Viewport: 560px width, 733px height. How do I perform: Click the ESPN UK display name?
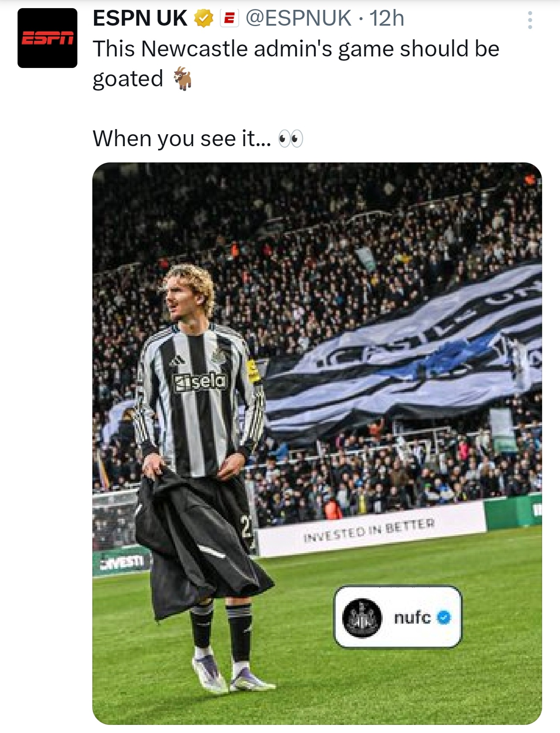(140, 18)
